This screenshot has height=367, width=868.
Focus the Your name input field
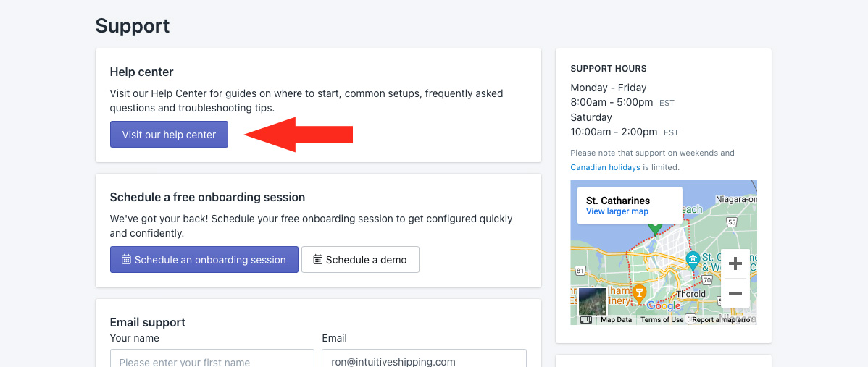(212, 358)
